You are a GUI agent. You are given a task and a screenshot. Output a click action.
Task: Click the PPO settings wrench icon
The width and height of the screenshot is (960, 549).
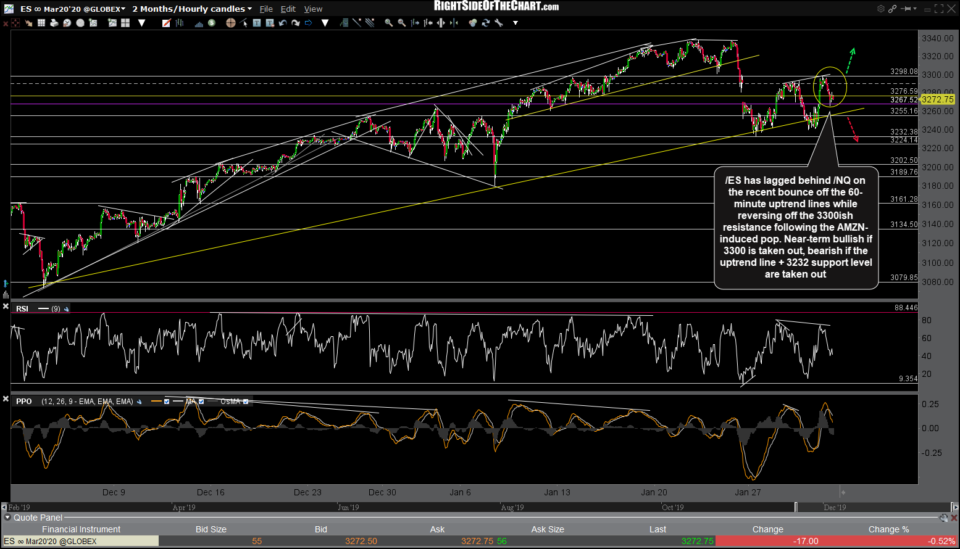coord(140,401)
